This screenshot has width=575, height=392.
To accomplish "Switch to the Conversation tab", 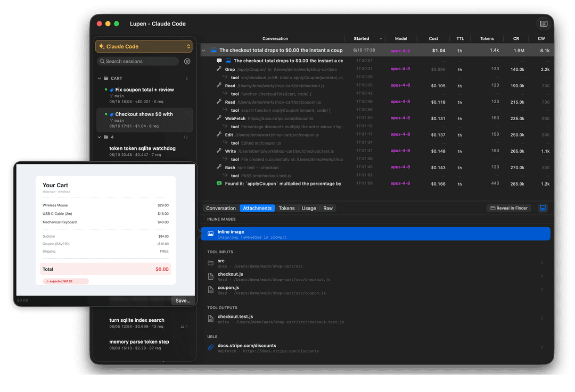I will click(221, 208).
